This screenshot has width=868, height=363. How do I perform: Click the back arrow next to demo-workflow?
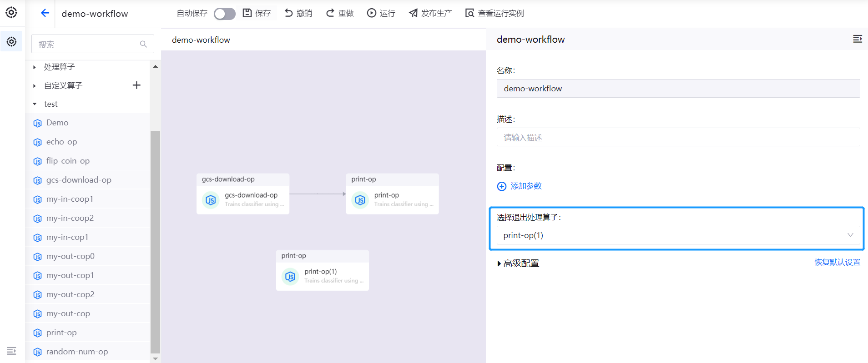tap(45, 13)
